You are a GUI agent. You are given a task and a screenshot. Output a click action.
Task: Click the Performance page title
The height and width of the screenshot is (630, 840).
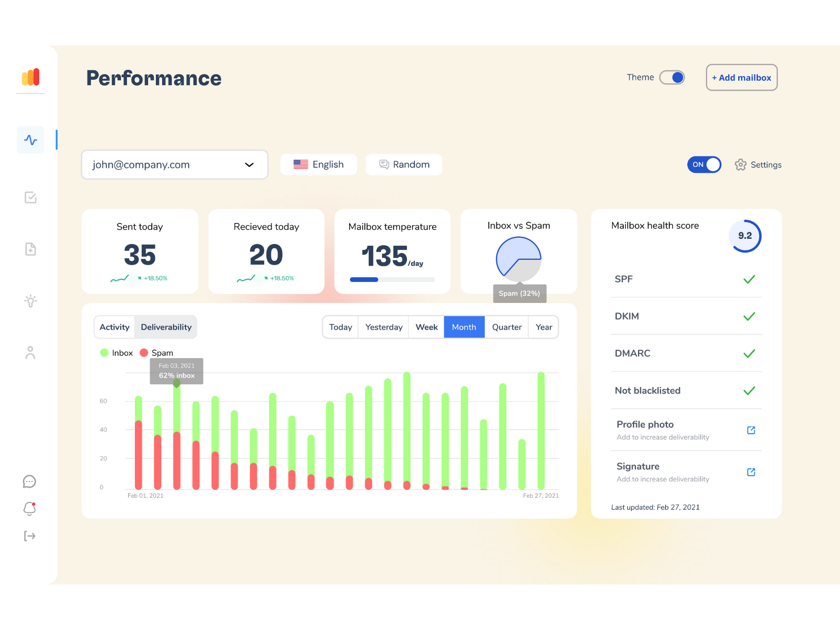pos(154,78)
